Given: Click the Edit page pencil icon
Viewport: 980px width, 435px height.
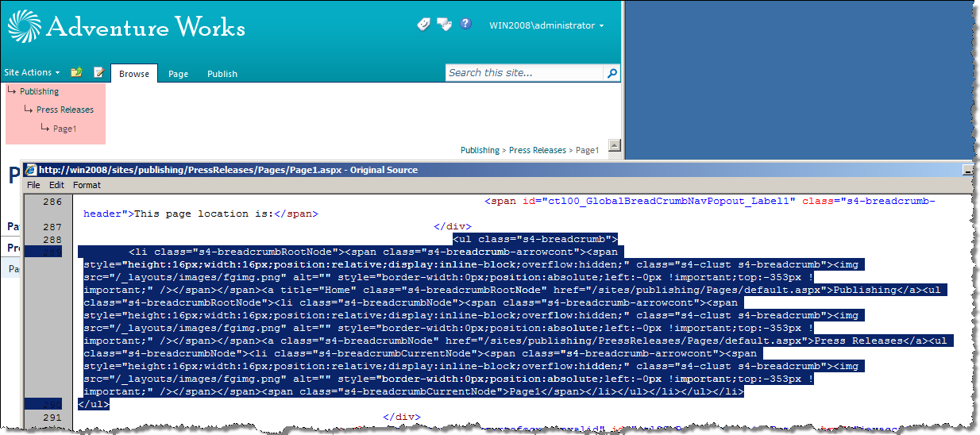Looking at the screenshot, I should tap(99, 72).
